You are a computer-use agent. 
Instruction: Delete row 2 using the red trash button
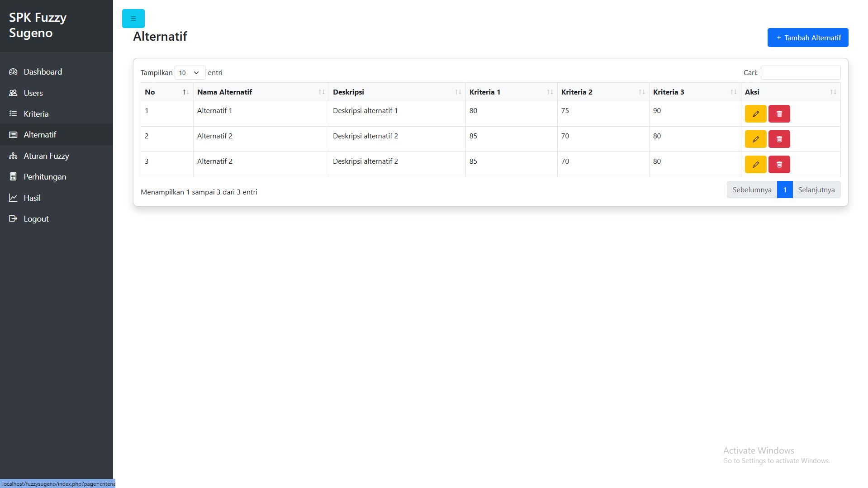[x=779, y=139]
